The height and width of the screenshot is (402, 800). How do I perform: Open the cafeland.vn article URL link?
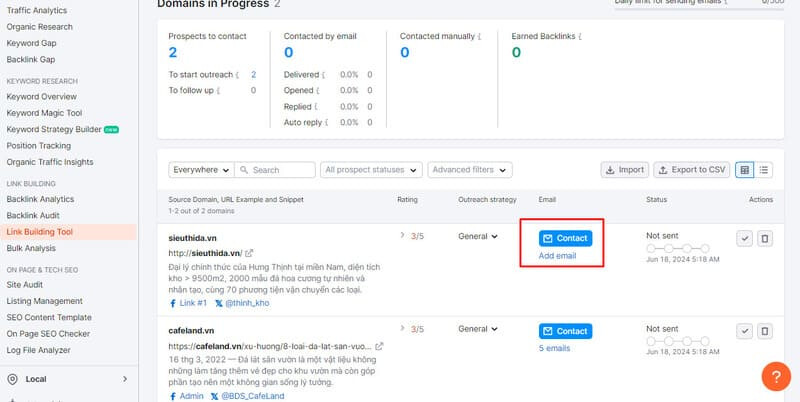tap(270, 346)
